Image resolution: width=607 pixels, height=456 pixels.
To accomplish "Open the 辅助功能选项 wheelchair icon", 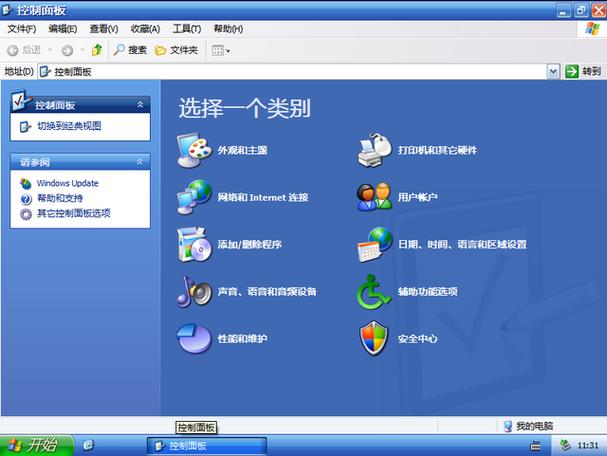I will 374,291.
